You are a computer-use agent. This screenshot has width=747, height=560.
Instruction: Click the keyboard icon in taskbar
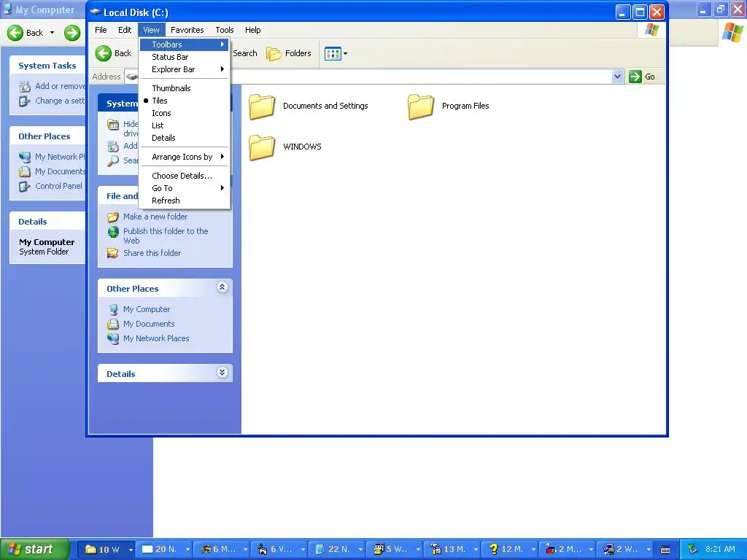(665, 550)
